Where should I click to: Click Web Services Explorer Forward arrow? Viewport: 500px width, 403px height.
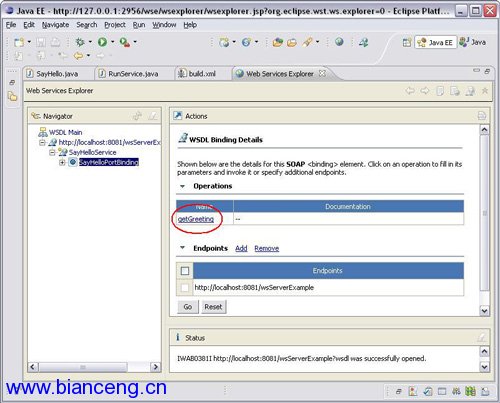coord(425,91)
